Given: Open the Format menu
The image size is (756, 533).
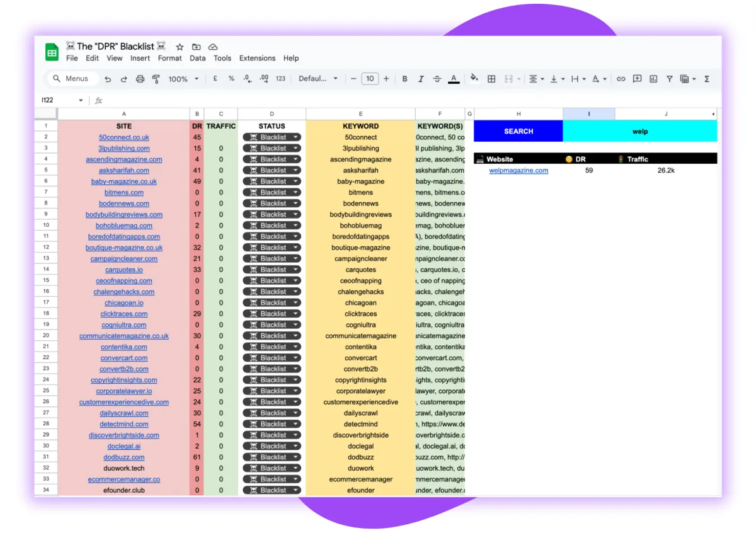Looking at the screenshot, I should 170,58.
